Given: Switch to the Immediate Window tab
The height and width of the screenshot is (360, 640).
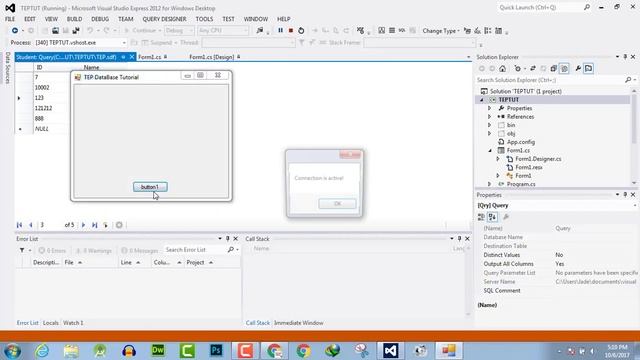Looking at the screenshot, I should pyautogui.click(x=298, y=323).
